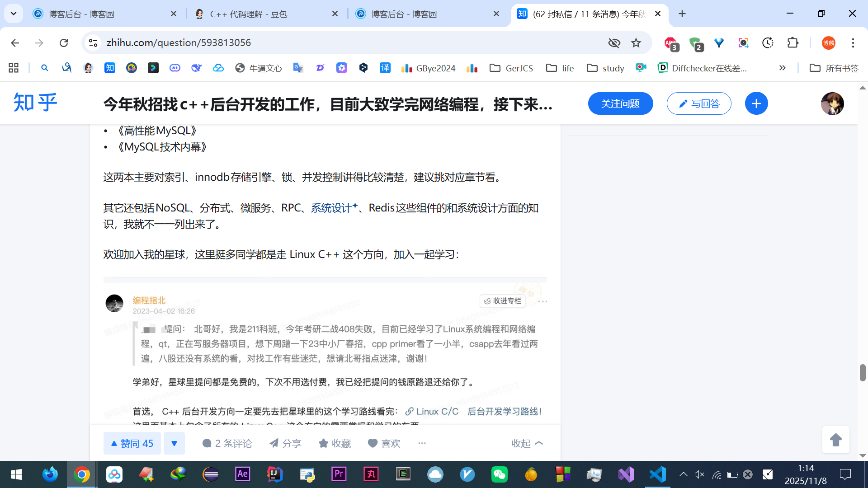This screenshot has height=488, width=868.
Task: Click the share 分享 icon
Action: coord(285,443)
